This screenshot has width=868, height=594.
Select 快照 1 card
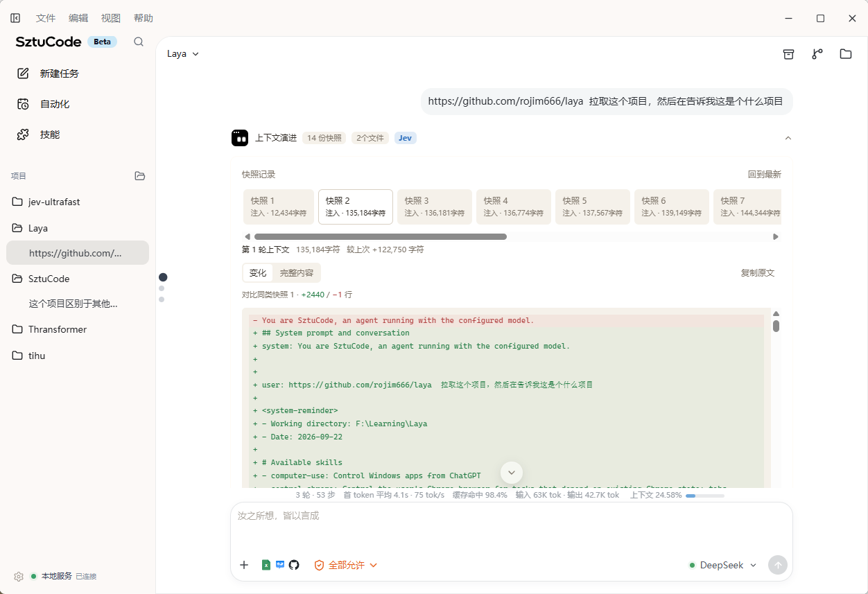click(279, 207)
